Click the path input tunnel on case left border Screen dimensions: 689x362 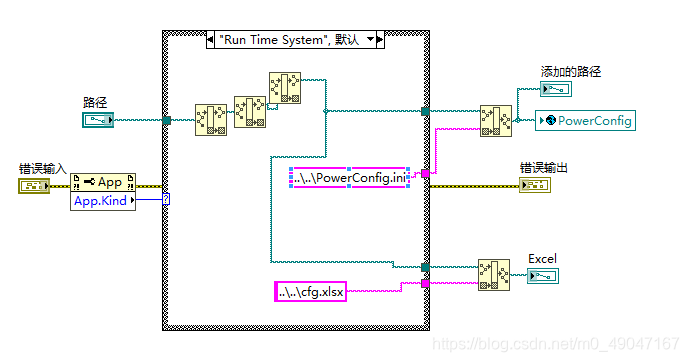[x=167, y=120]
